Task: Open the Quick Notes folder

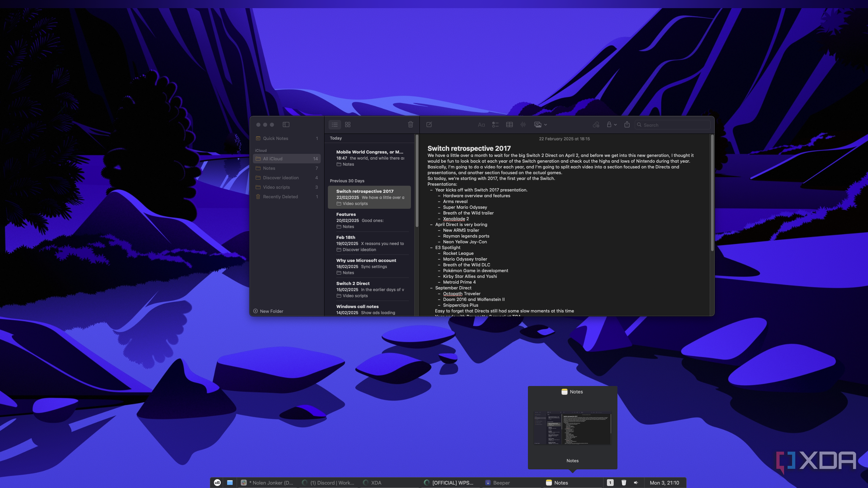Action: click(x=287, y=138)
